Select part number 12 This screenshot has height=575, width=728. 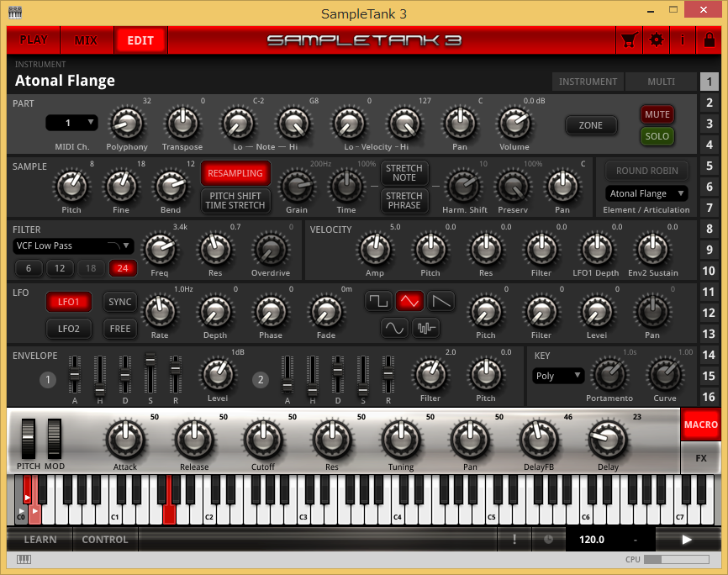point(709,313)
